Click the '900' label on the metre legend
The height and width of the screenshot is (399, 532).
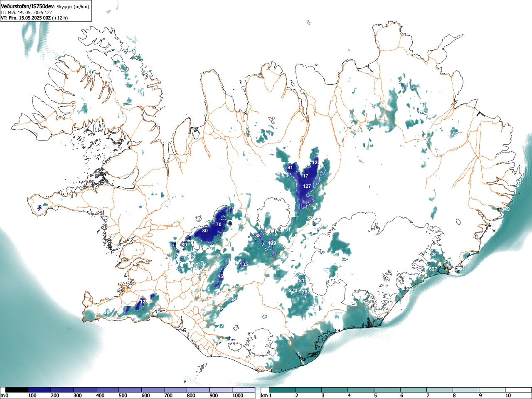click(214, 396)
